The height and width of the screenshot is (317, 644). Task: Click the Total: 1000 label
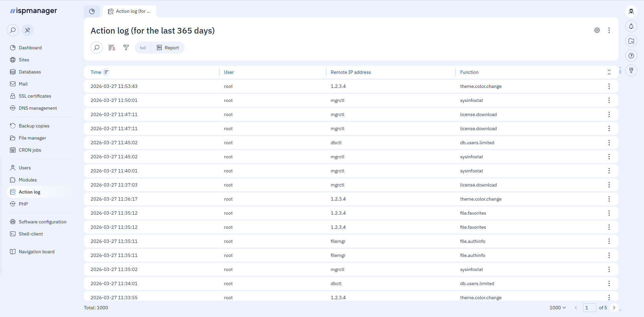(x=96, y=308)
